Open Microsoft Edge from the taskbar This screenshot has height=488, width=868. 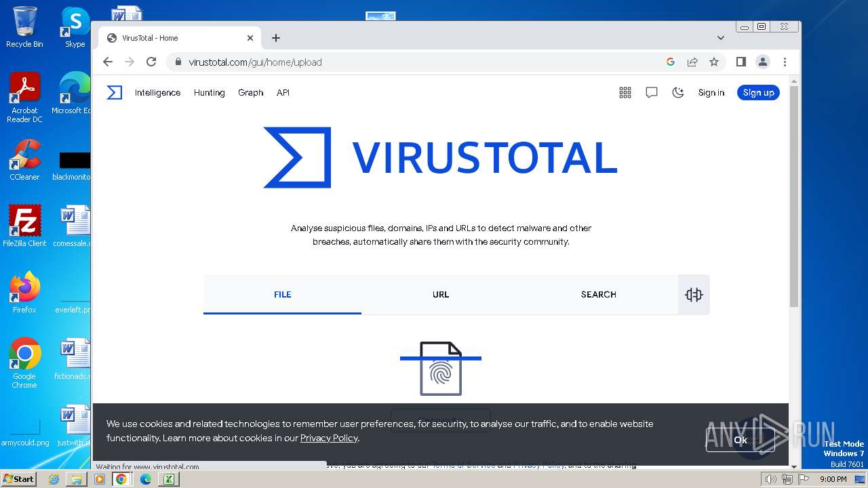[x=145, y=479]
